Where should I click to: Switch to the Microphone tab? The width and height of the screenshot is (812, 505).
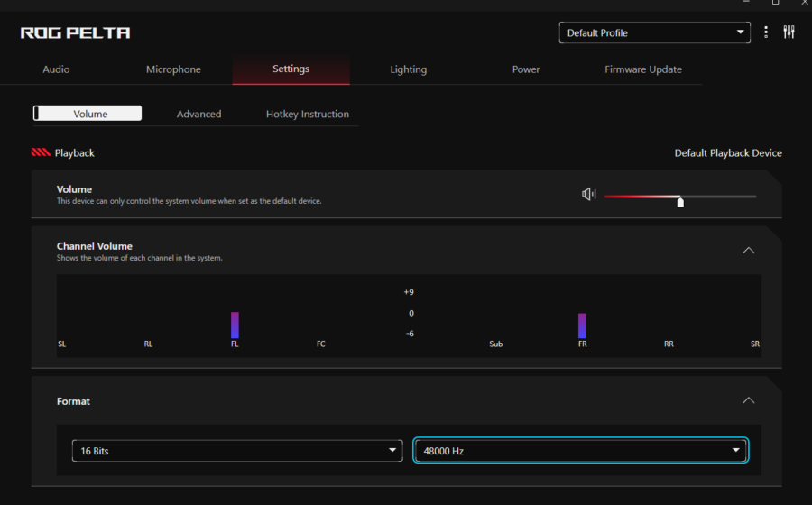(x=173, y=69)
